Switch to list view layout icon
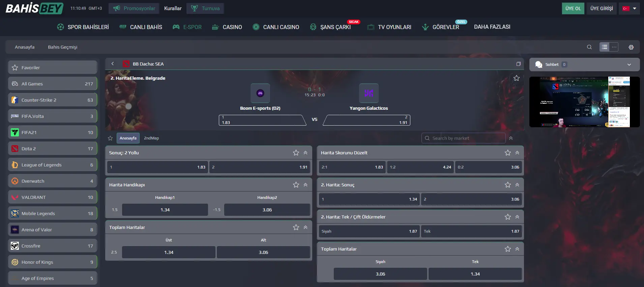 coord(605,47)
